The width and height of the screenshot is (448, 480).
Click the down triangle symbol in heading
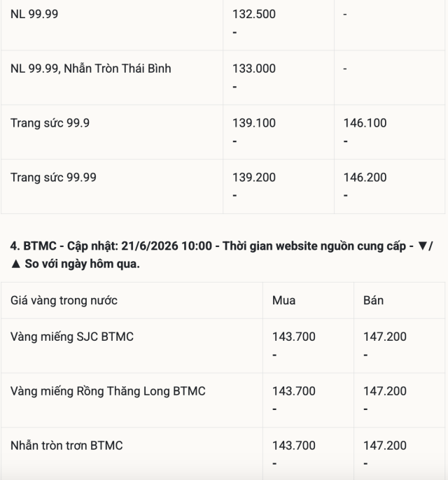coord(423,246)
